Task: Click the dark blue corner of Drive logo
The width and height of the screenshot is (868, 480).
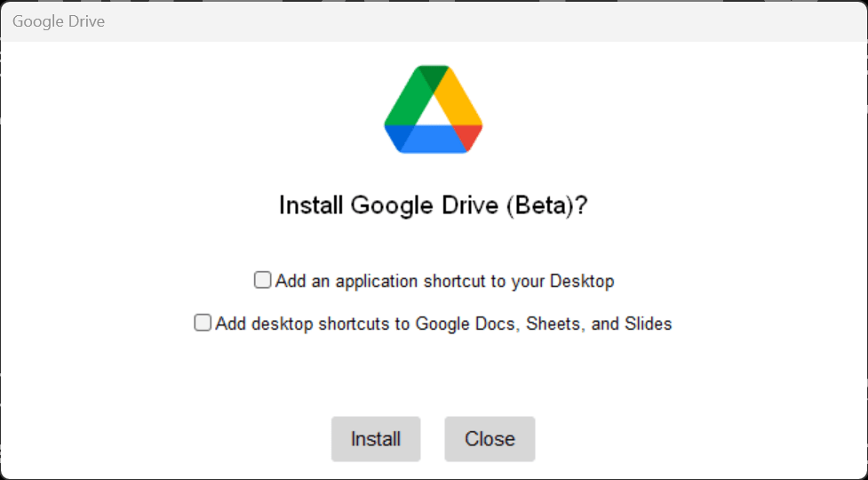Action: coord(395,135)
